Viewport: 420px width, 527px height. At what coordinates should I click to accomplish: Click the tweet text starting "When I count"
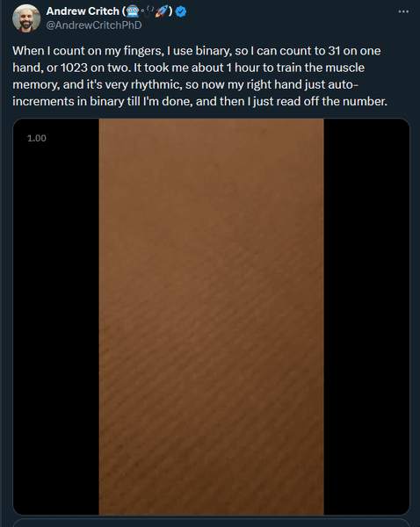tap(200, 76)
